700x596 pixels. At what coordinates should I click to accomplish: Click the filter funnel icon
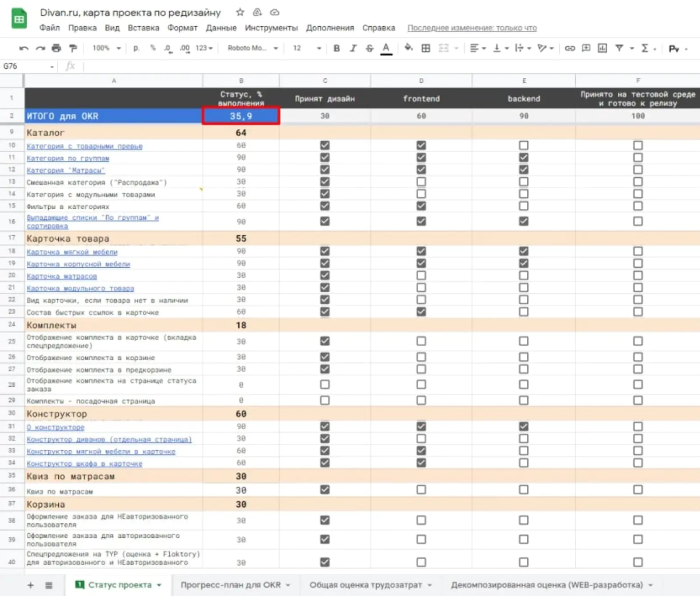pos(619,48)
